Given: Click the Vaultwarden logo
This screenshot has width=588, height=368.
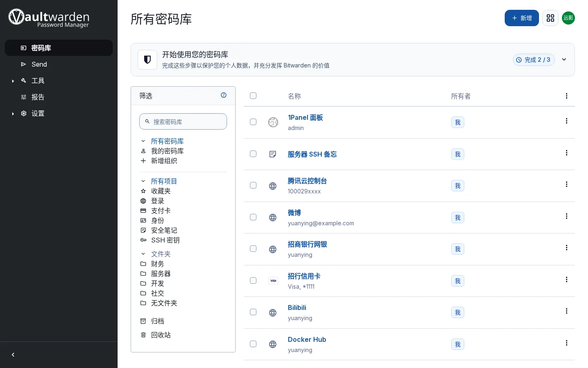Looking at the screenshot, I should tap(49, 18).
